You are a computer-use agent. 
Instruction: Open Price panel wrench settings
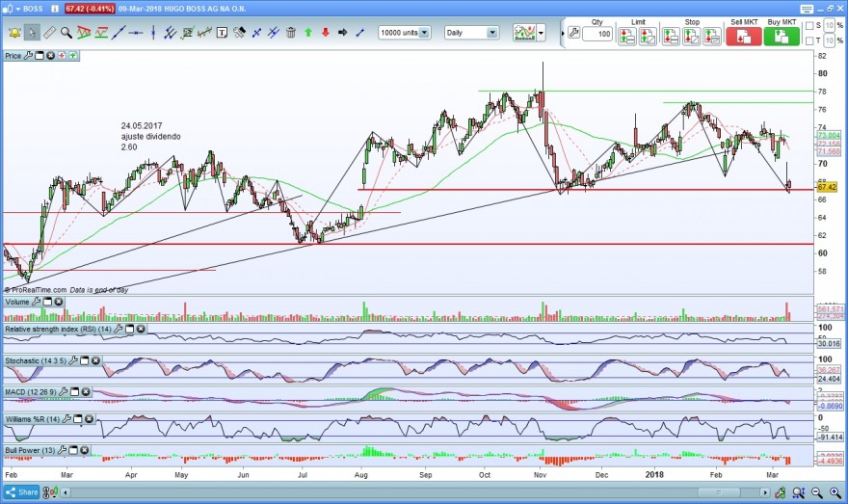pyautogui.click(x=28, y=56)
